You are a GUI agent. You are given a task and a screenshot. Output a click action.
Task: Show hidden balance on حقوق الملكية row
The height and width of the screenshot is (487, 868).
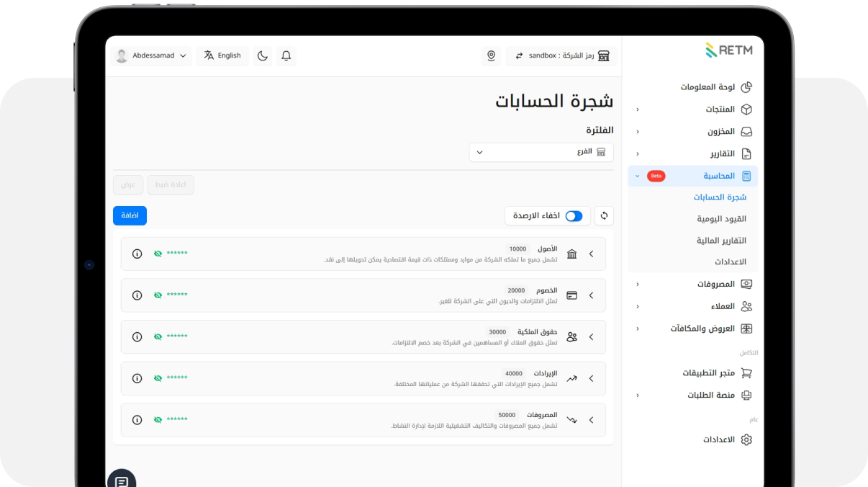pyautogui.click(x=158, y=336)
